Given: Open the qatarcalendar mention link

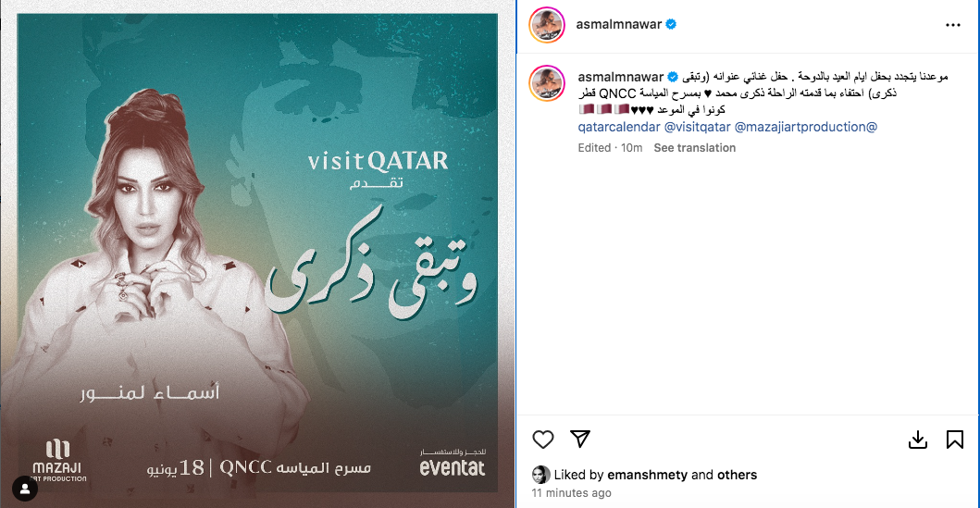Looking at the screenshot, I should point(619,127).
